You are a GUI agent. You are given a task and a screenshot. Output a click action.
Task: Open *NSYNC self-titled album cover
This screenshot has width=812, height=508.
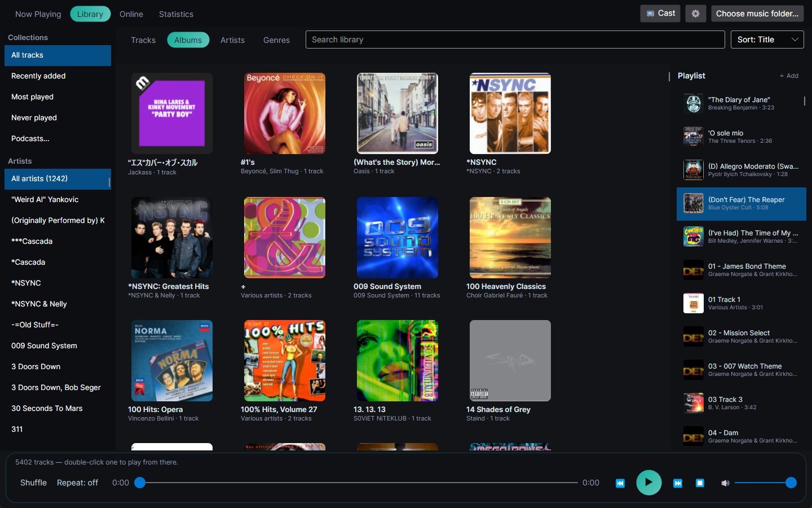[x=510, y=113]
